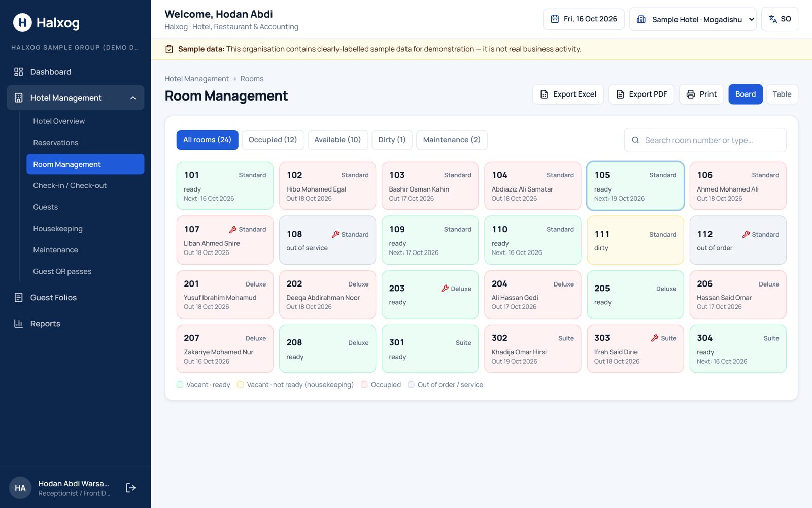Open the Sample Hotel Mogadishu dropdown
The height and width of the screenshot is (508, 812).
pos(693,19)
